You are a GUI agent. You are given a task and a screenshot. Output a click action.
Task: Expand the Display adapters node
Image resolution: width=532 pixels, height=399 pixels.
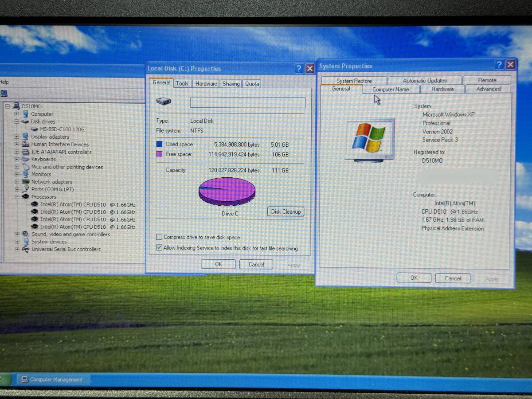[17, 137]
